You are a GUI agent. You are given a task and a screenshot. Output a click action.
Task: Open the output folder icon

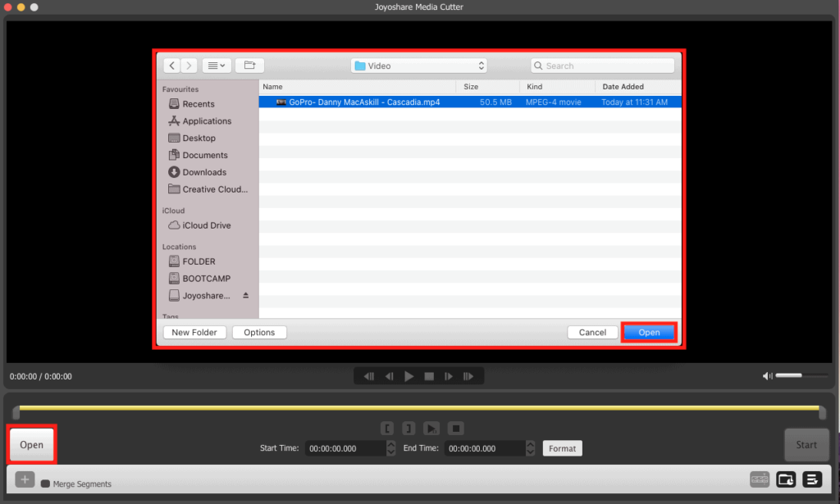click(x=786, y=479)
